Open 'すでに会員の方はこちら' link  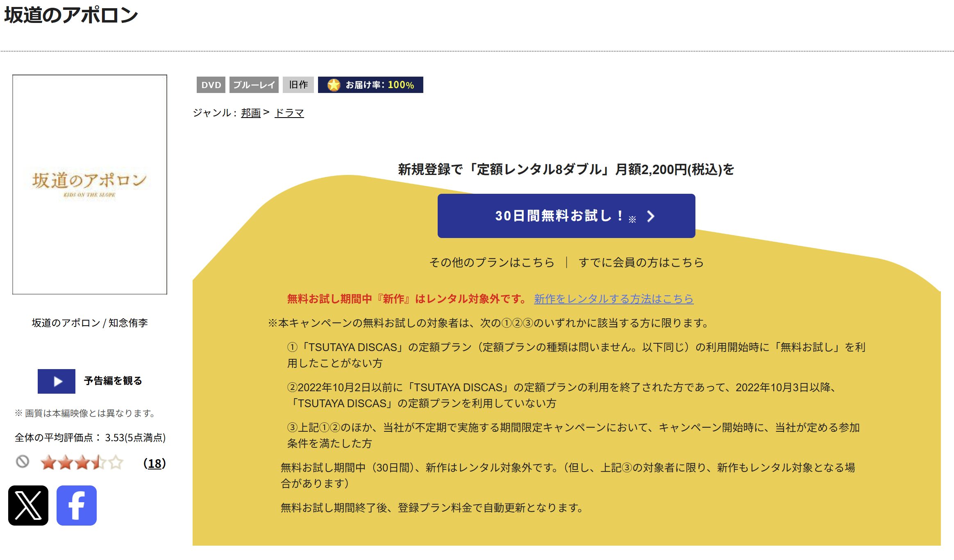641,262
